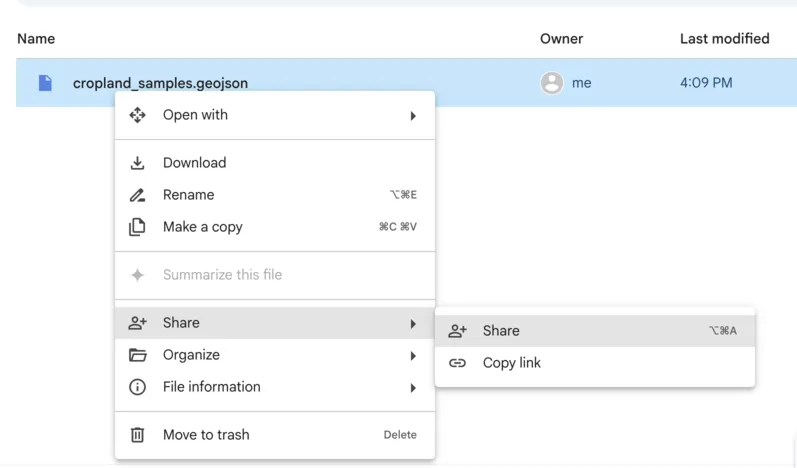Click the owner avatar icon next to me
The height and width of the screenshot is (468, 797).
pyautogui.click(x=551, y=83)
